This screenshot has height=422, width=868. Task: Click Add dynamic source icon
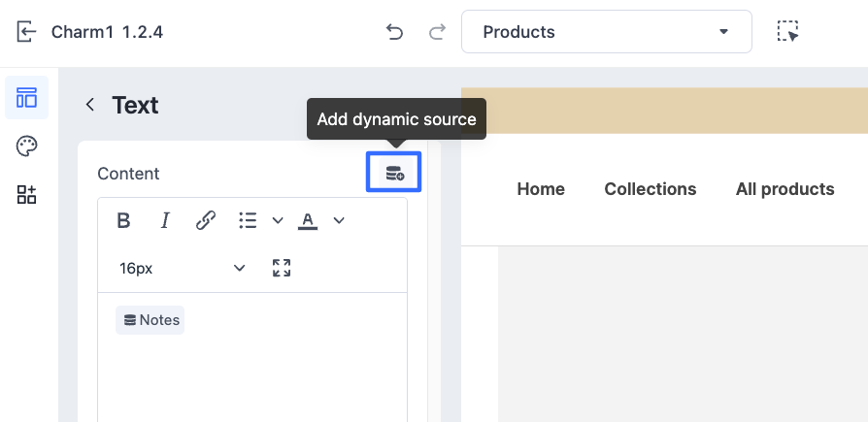(394, 173)
